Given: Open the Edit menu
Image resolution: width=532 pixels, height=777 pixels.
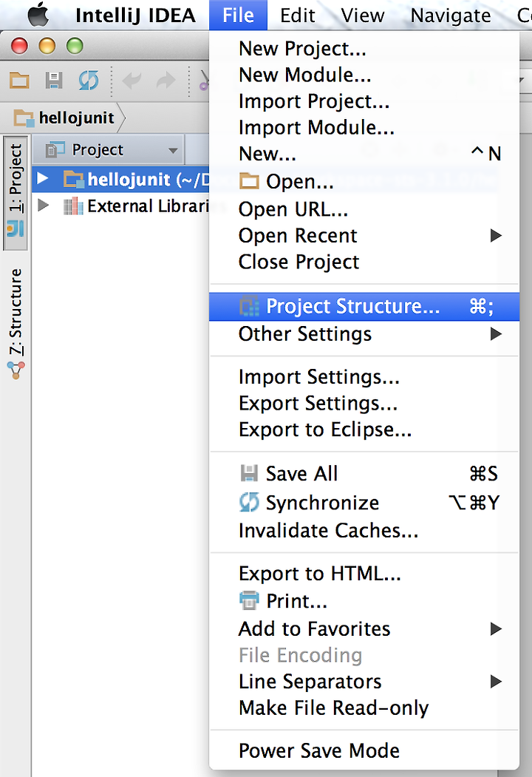Looking at the screenshot, I should tap(299, 15).
